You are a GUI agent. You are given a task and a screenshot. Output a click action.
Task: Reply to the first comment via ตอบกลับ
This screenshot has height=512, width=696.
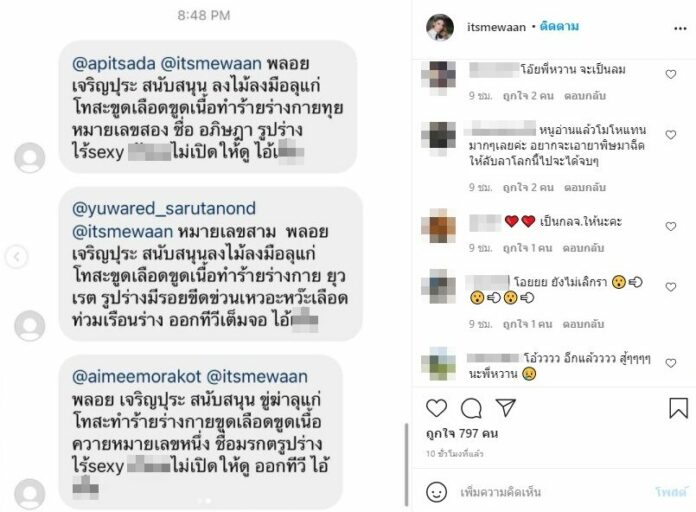coord(585,95)
